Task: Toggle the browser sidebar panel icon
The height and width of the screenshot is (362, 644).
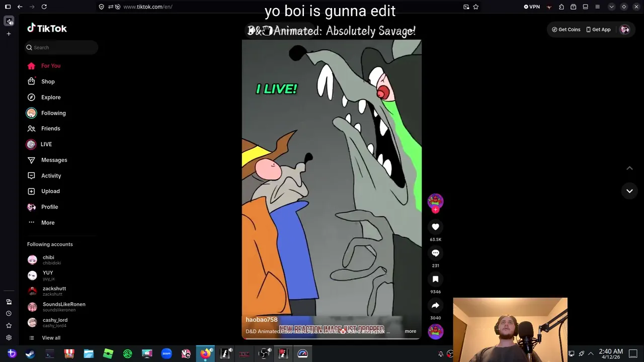Action: coord(8,7)
